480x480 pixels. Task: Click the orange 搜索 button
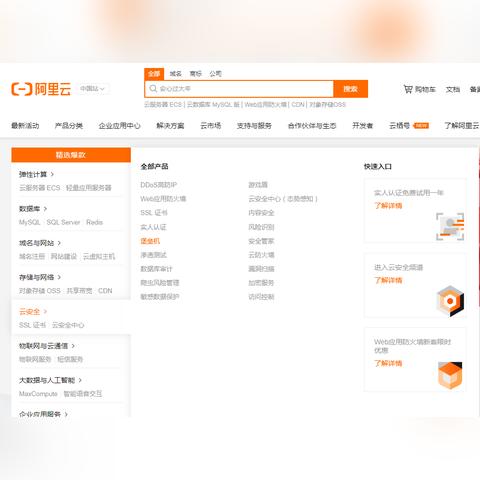click(351, 89)
